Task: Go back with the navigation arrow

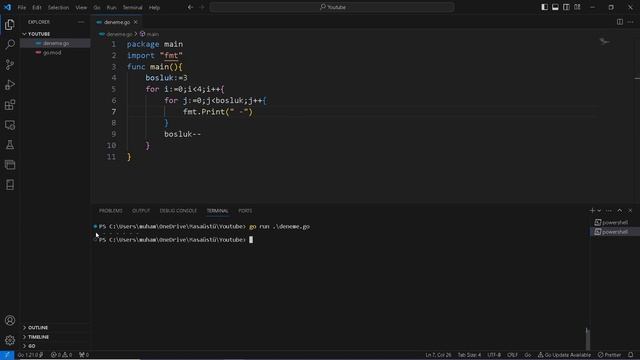Action: pos(191,7)
